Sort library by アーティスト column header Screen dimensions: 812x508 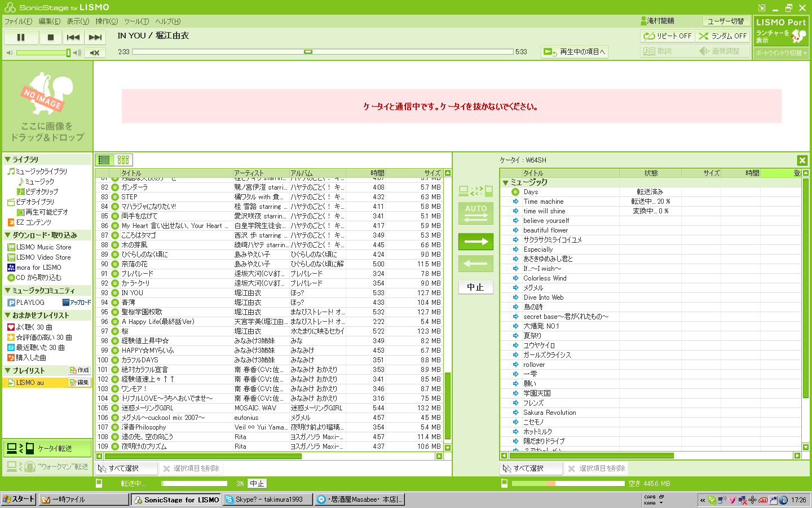click(261, 173)
